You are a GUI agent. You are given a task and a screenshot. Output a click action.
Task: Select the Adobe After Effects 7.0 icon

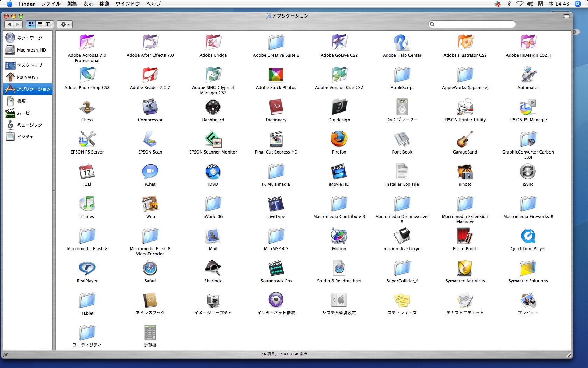click(x=150, y=43)
